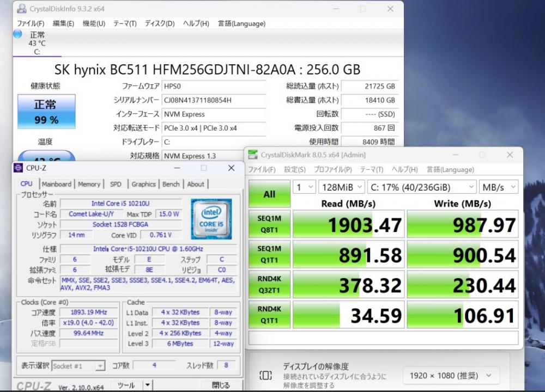Switch to the About tab in CPU-Z
The image size is (545, 392).
(x=196, y=184)
